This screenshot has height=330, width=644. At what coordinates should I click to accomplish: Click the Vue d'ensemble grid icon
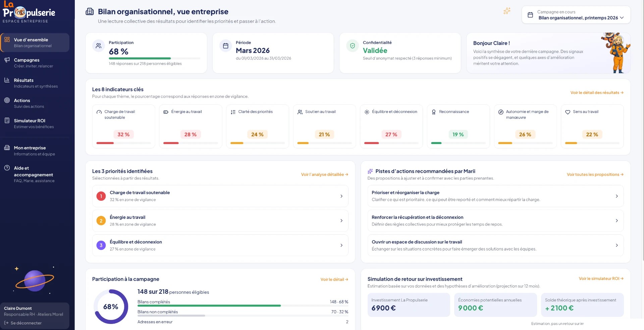7,40
